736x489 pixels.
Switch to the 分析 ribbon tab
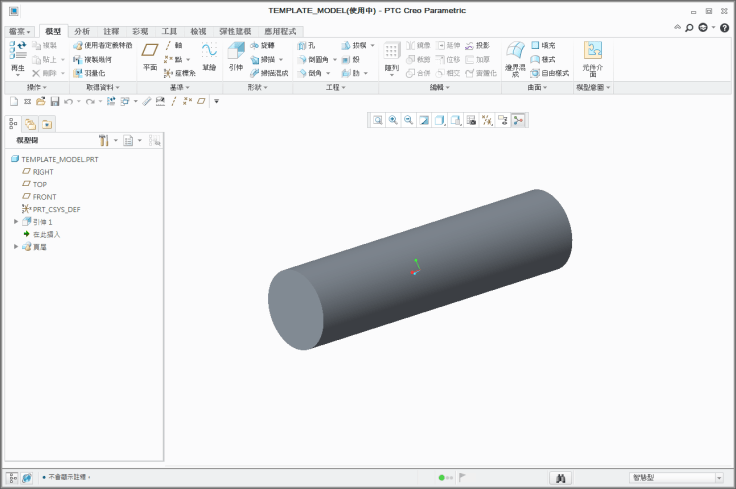click(82, 32)
